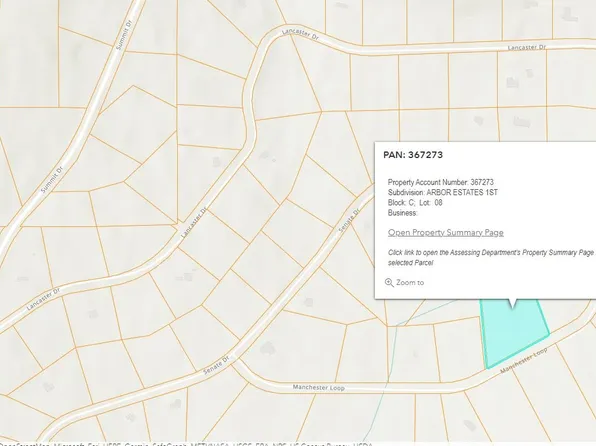
Task: Click the Zoom to label in popup
Action: [x=410, y=283]
